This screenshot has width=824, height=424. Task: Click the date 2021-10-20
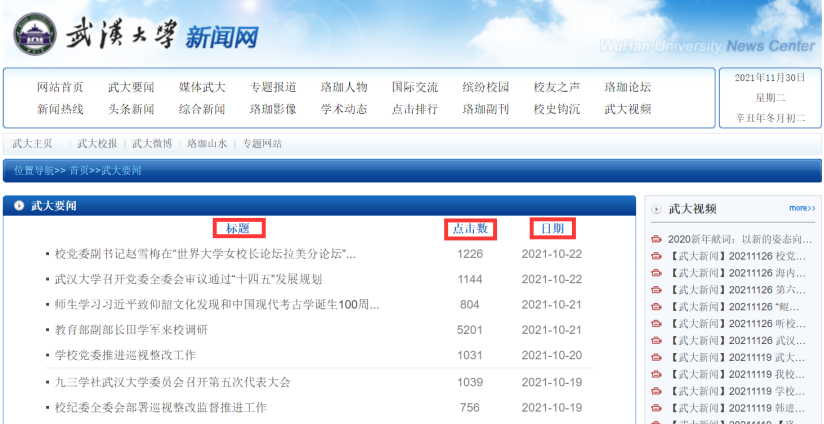tap(552, 355)
